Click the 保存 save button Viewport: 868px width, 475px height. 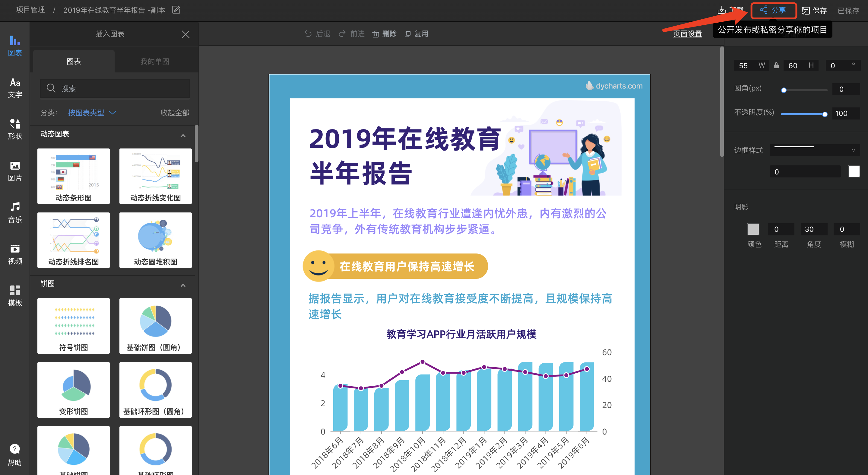click(814, 11)
